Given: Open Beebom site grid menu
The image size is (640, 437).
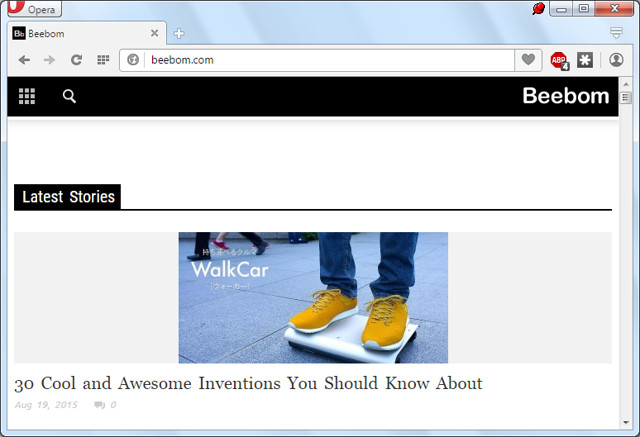Looking at the screenshot, I should pos(27,96).
